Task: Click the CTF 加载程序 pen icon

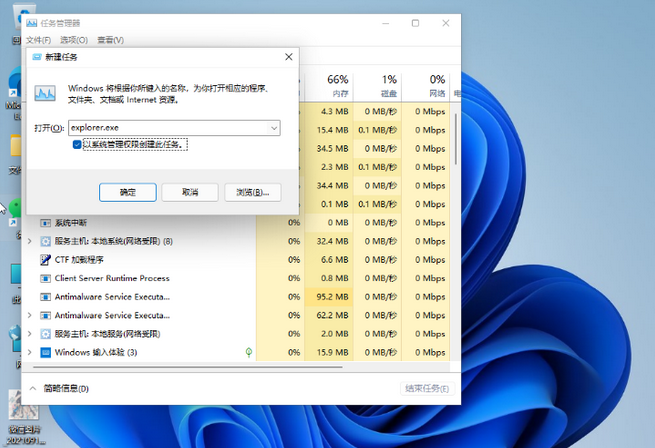Action: tap(45, 260)
